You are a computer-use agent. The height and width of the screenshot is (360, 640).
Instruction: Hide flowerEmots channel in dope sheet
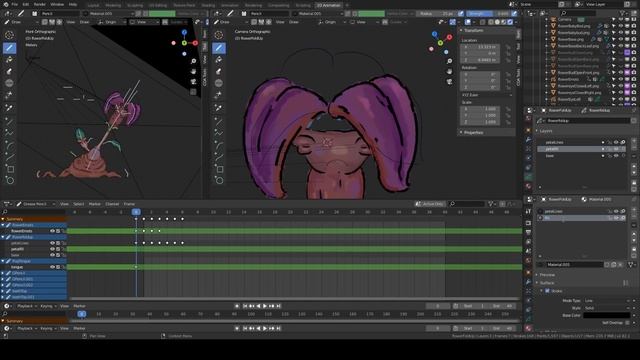click(x=52, y=231)
